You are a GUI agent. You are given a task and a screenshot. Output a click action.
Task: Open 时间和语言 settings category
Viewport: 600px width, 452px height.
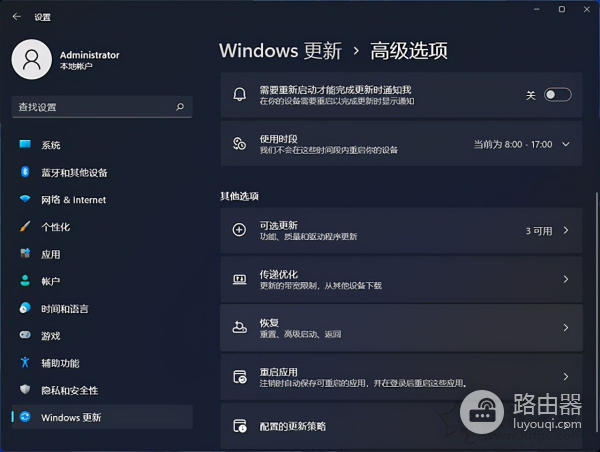[102, 308]
